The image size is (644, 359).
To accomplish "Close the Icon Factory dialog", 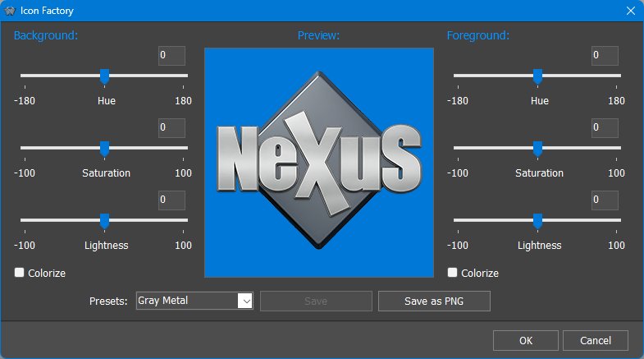I will [631, 11].
